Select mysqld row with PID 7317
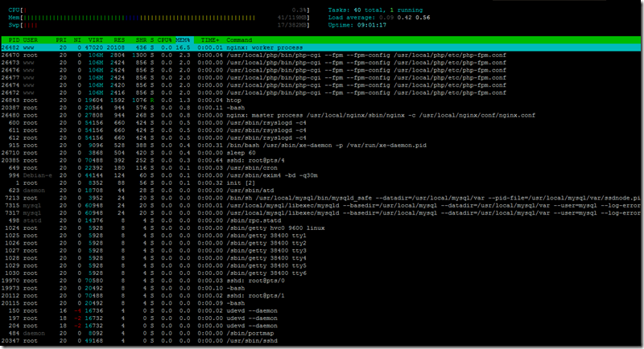Screen dimensions: 644x349 tap(320, 213)
